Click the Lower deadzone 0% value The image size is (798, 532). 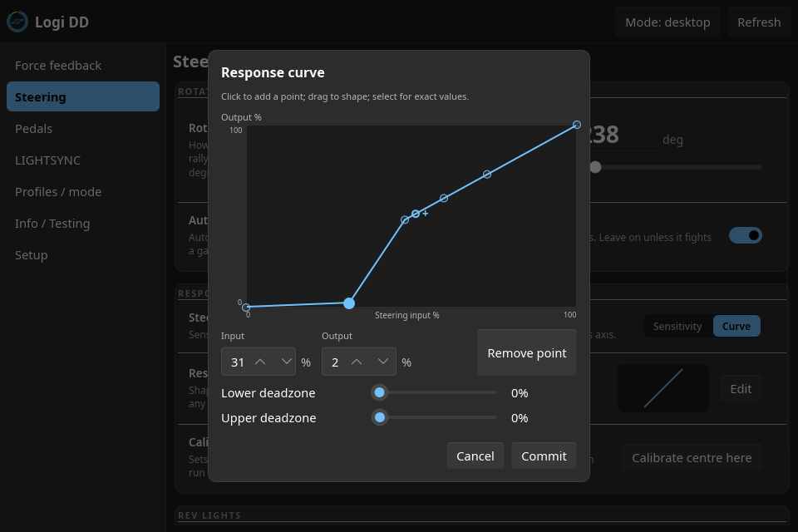click(520, 393)
